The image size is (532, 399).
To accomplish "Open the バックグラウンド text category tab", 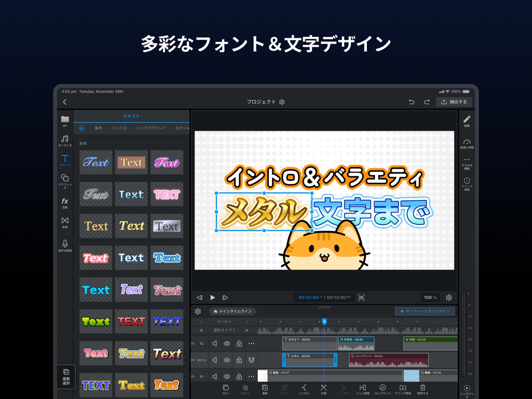I will pyautogui.click(x=151, y=128).
